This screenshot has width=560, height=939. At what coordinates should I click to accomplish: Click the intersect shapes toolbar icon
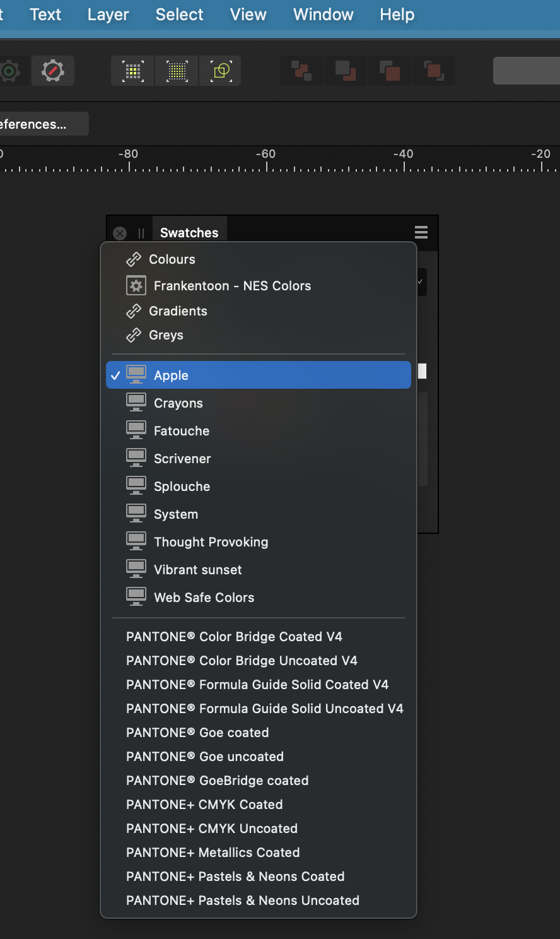coord(390,71)
